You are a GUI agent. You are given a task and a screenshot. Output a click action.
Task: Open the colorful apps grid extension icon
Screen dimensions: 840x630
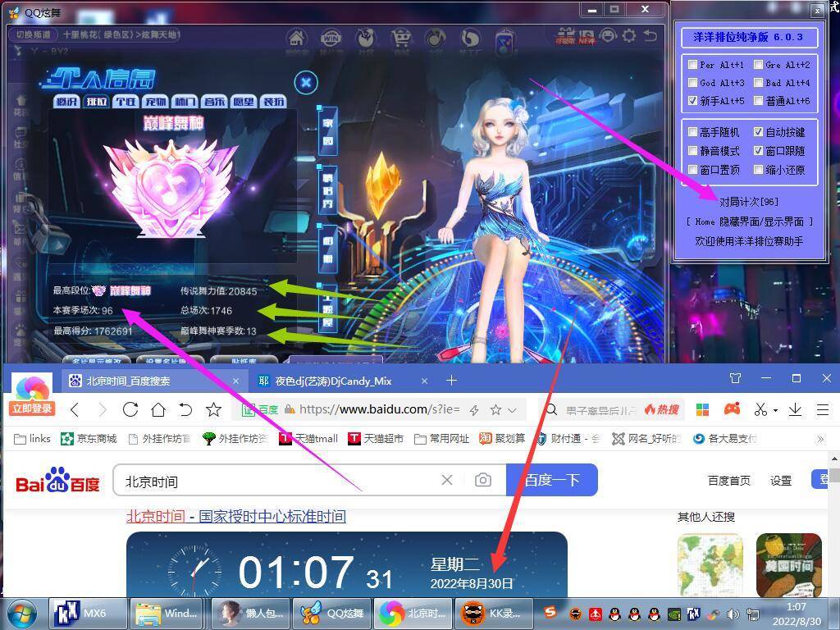[702, 410]
